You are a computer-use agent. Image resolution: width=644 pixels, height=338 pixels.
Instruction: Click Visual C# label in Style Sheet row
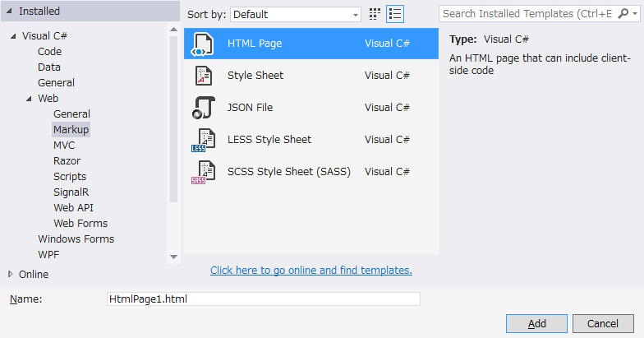click(x=387, y=76)
